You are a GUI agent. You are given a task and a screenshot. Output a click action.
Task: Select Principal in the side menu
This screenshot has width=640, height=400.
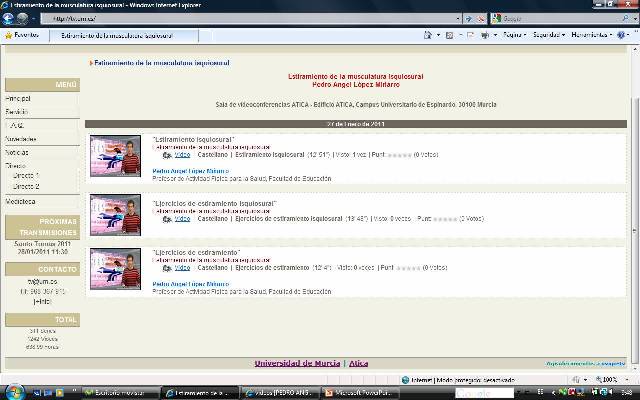pos(19,100)
